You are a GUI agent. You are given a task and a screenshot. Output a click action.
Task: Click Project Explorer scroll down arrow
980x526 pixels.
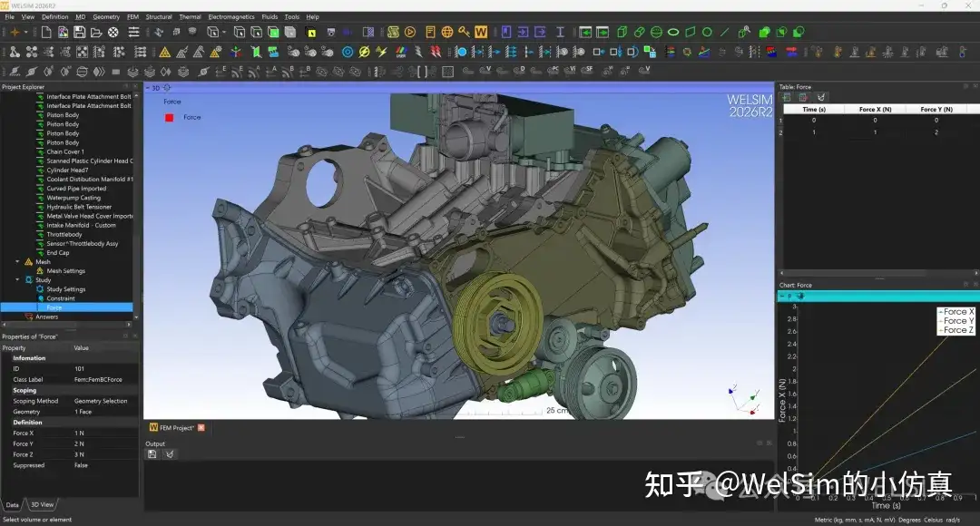point(136,317)
